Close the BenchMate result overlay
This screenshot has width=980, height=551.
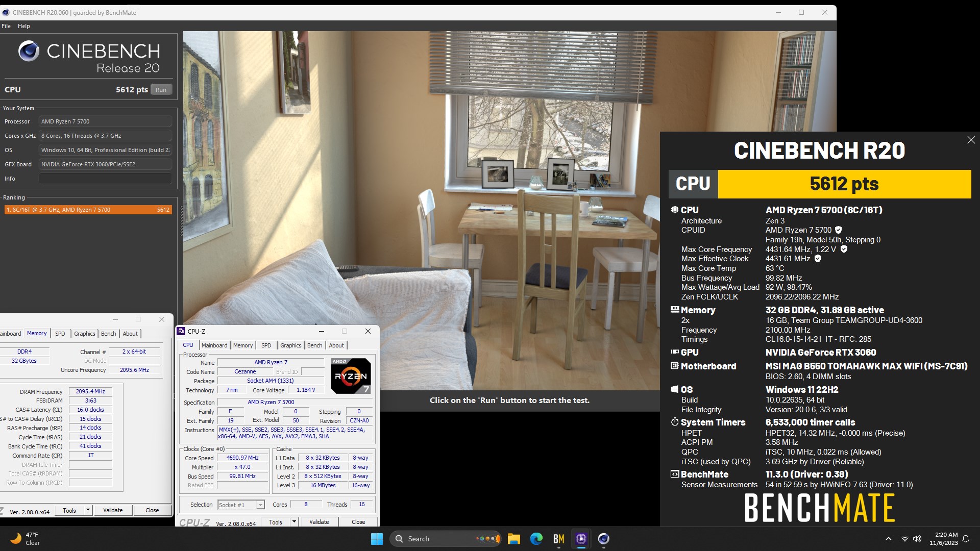[x=971, y=140]
